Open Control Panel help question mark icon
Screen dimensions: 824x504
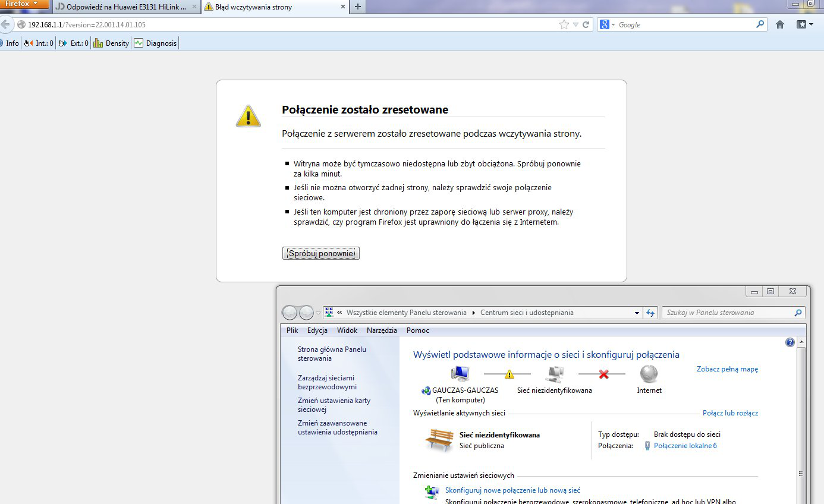[x=790, y=342]
